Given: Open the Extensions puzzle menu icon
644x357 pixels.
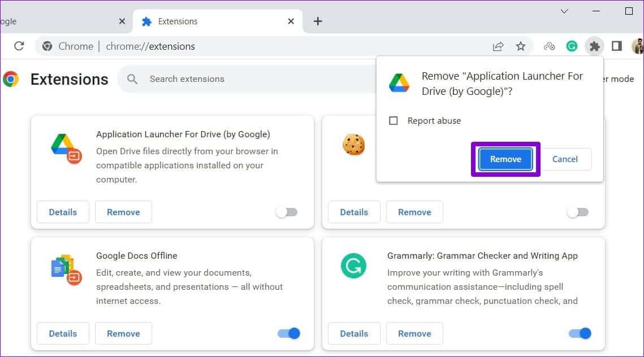Looking at the screenshot, I should 594,46.
